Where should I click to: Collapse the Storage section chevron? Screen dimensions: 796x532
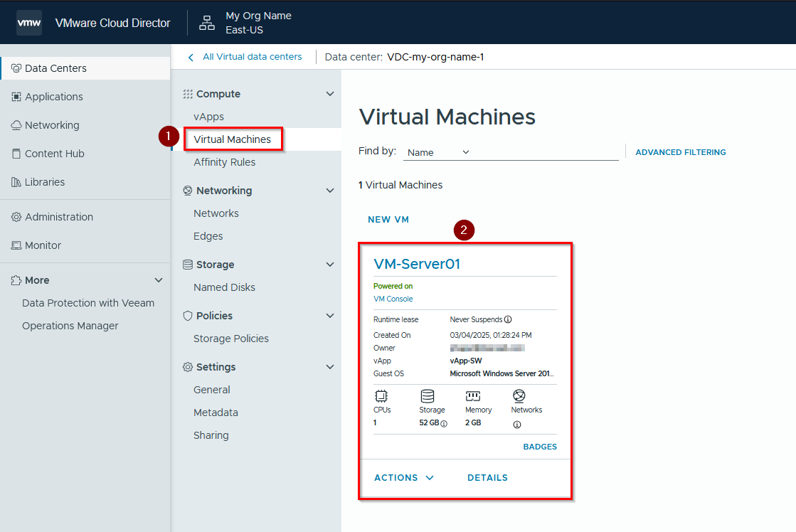[330, 265]
